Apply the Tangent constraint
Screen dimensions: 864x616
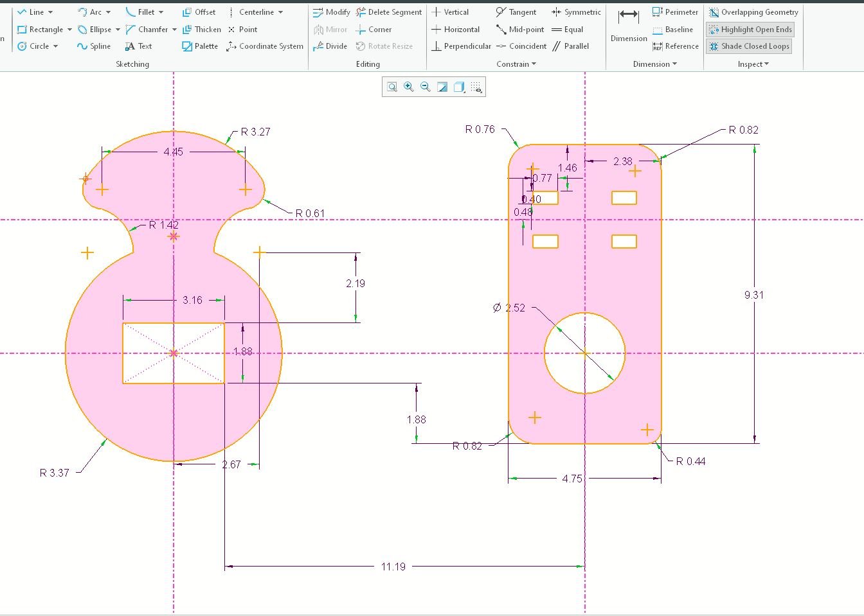[517, 12]
